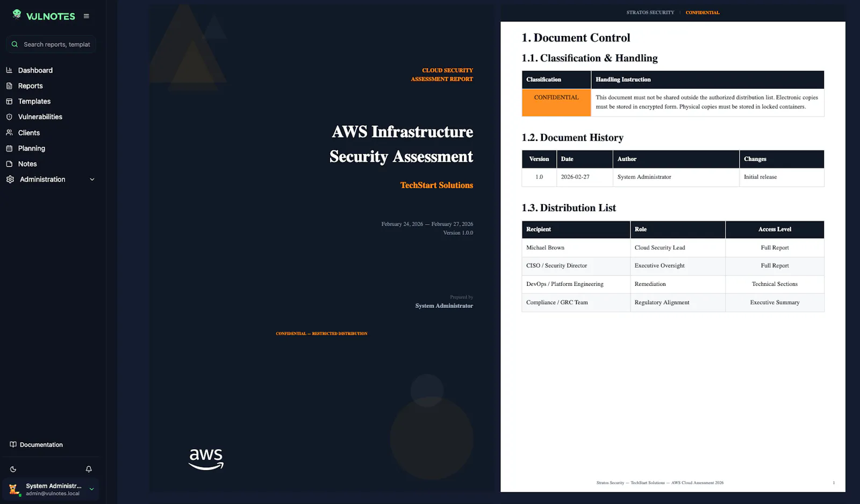Click the orange CONFIDENTIAL classification cell

click(556, 102)
